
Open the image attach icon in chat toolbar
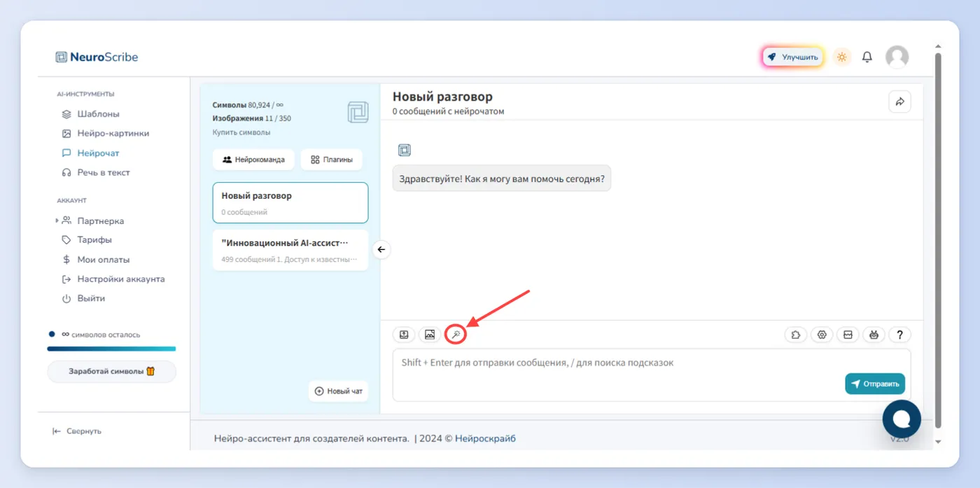430,335
